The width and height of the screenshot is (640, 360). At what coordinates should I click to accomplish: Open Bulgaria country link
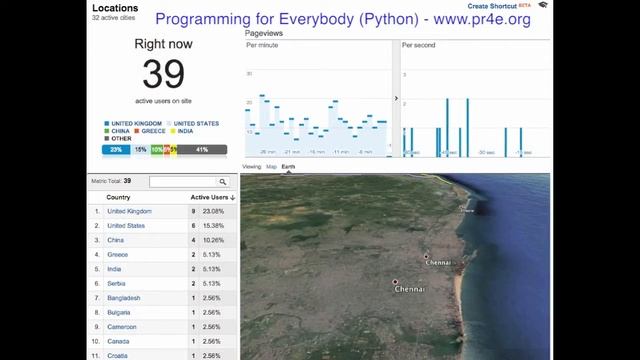click(118, 312)
